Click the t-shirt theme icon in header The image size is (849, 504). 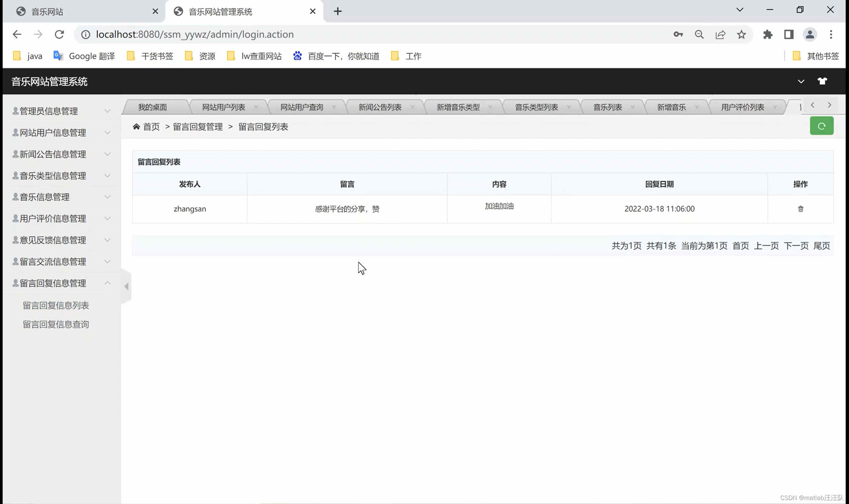click(x=822, y=81)
